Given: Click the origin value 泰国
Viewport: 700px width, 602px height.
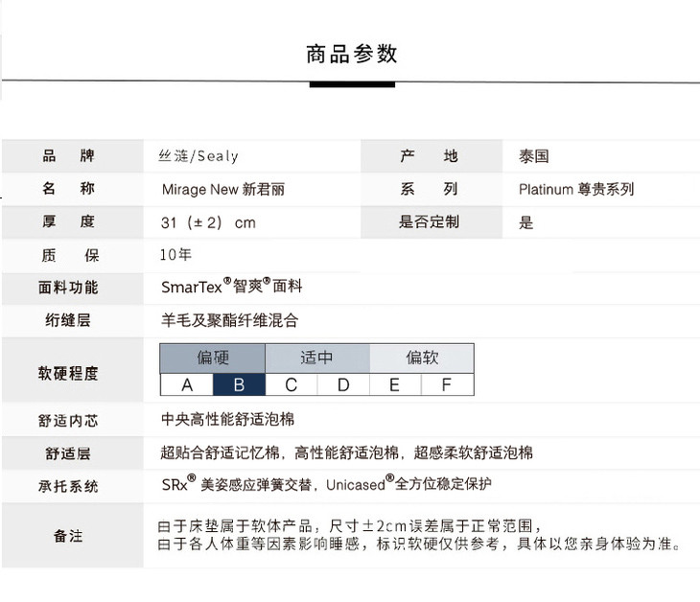Looking at the screenshot, I should [x=533, y=156].
